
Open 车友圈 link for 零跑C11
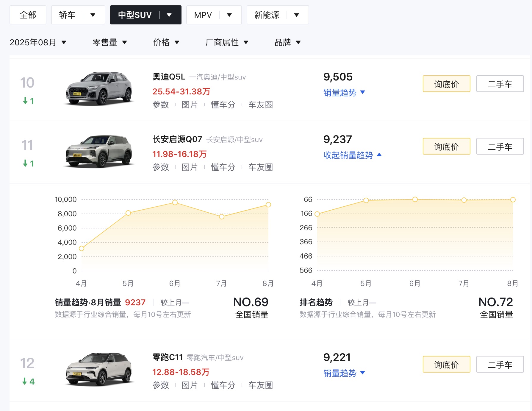tap(260, 385)
